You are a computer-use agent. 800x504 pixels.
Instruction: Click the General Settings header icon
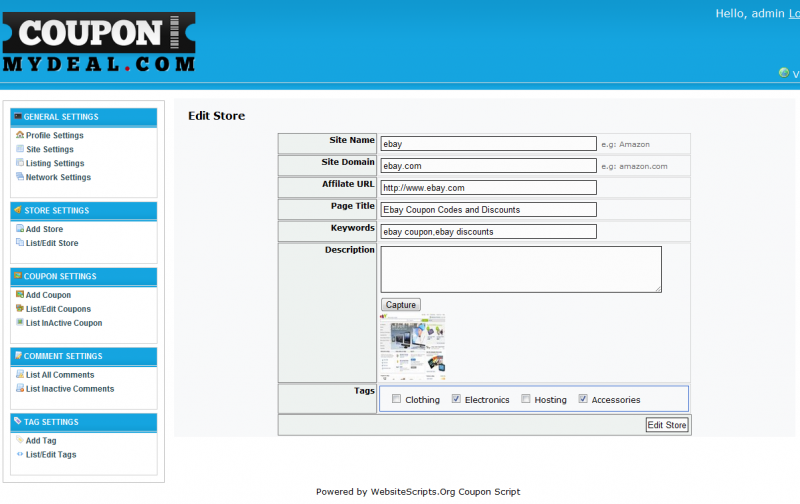(x=18, y=116)
